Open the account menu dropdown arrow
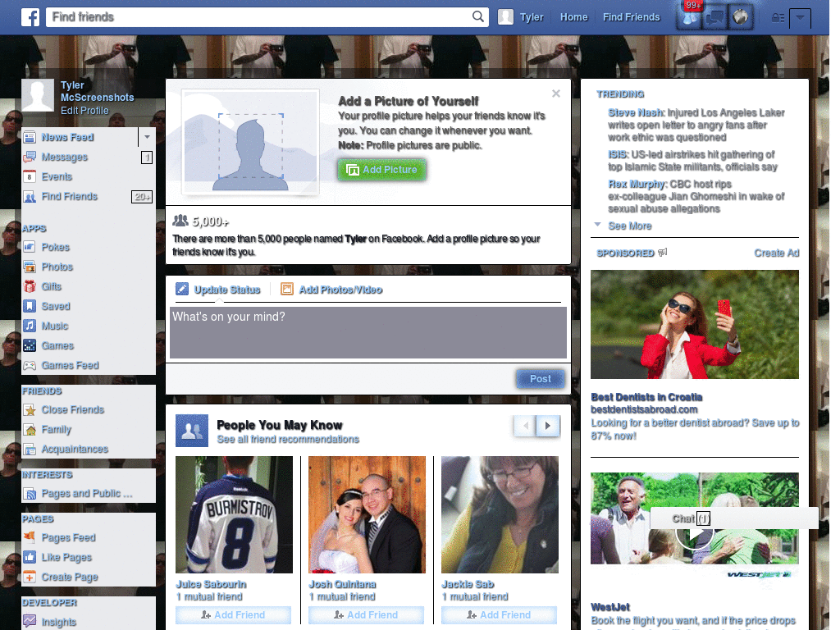This screenshot has width=840, height=630. point(801,18)
